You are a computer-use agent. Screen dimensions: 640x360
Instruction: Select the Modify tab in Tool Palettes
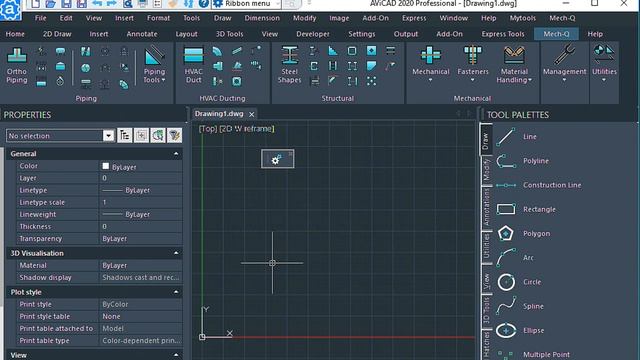[x=486, y=170]
